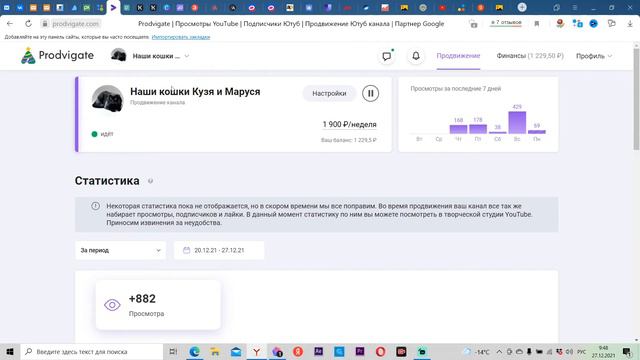
Task: Click the 1 900 ₽/неделя price link
Action: tap(349, 124)
